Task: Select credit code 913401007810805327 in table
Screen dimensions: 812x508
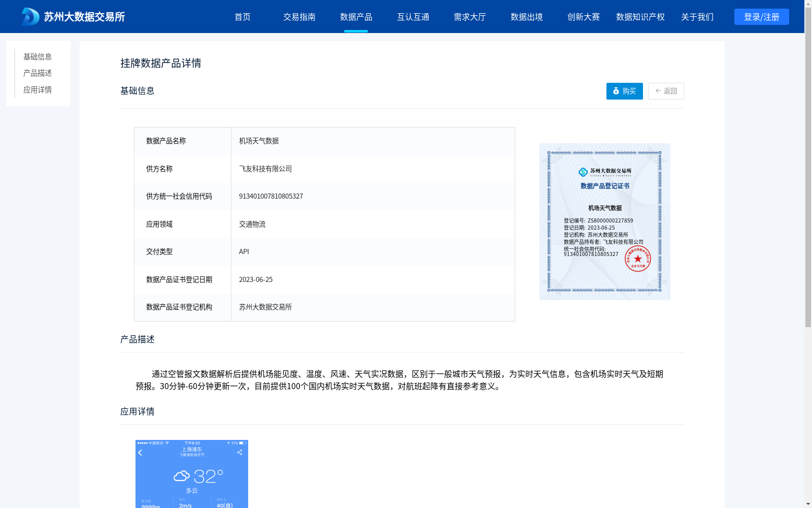Action: click(x=373, y=197)
